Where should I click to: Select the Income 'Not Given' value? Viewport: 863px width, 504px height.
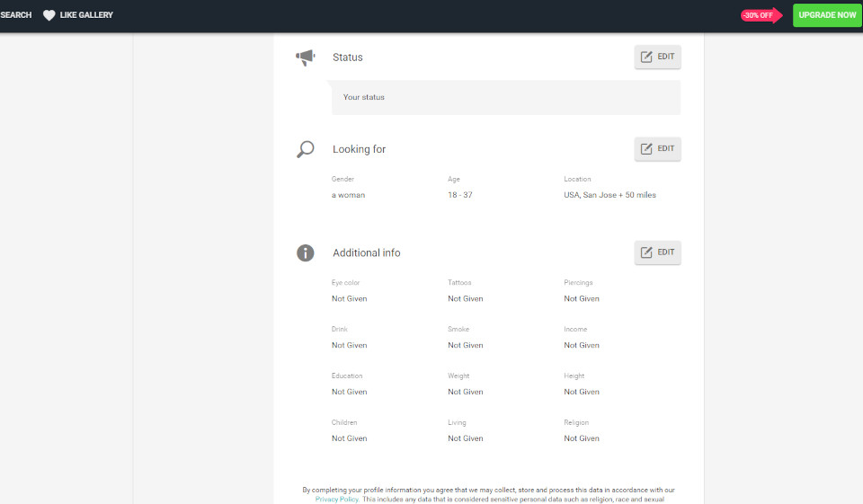(x=582, y=346)
